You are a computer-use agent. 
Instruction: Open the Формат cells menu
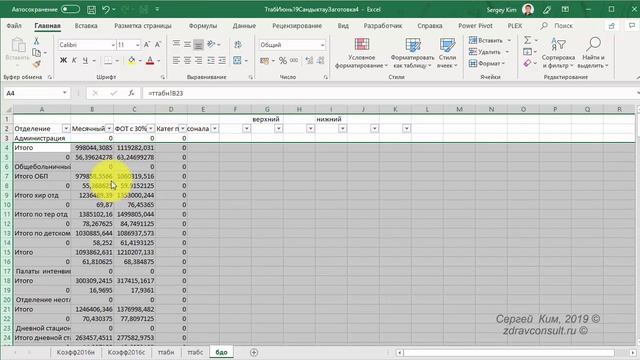487,63
